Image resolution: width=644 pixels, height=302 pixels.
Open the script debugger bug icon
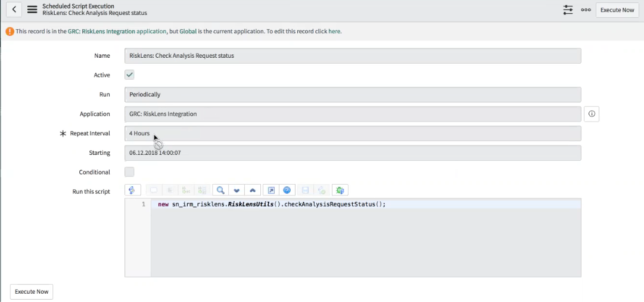(x=340, y=190)
